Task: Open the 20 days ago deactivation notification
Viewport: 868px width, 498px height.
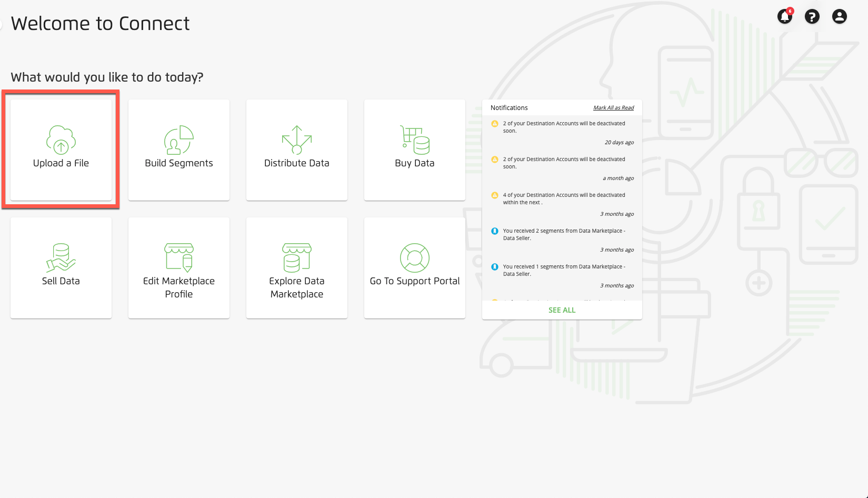Action: pos(562,133)
